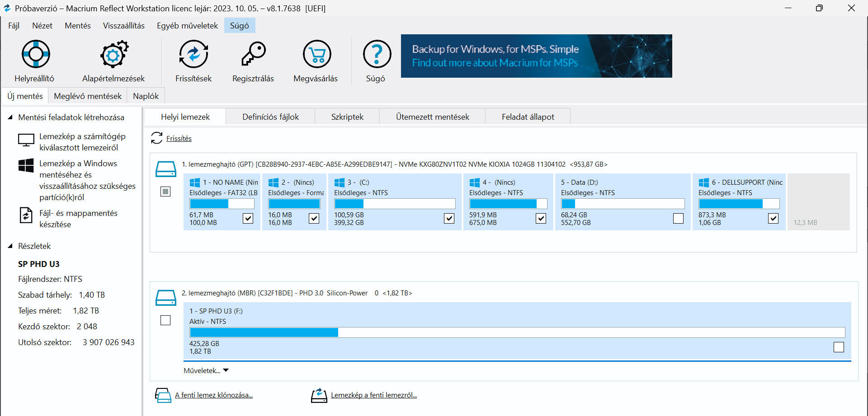
Task: Uncheck partition 2 16,0 MB checkbox
Action: [x=314, y=219]
